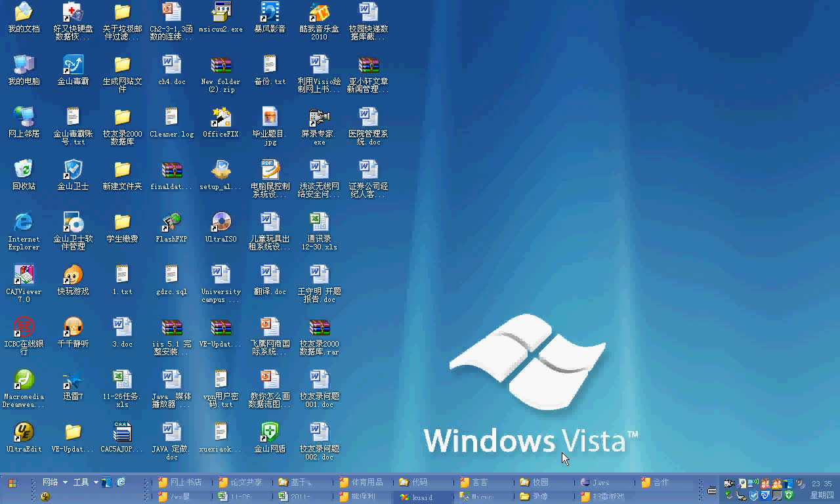840x504 pixels.
Task: Launch 暴风影音 player icon
Action: 270,18
